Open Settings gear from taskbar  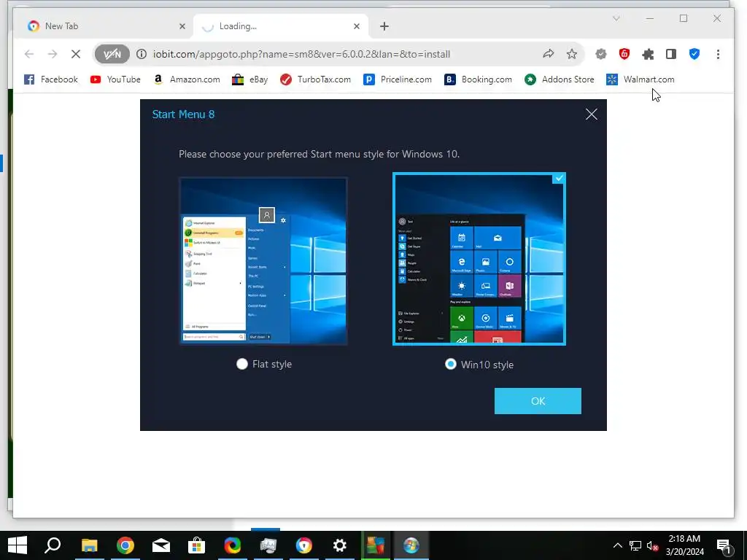[340, 545]
